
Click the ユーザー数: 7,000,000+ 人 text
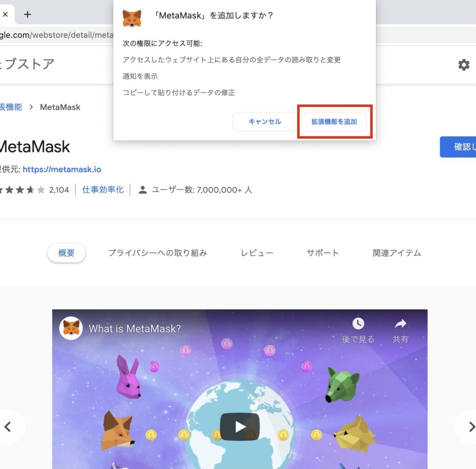tap(202, 190)
